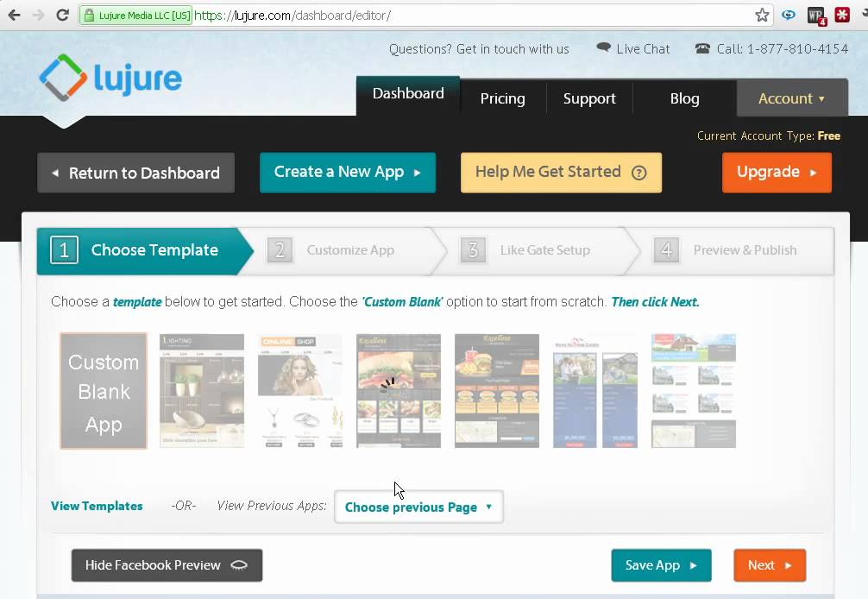Viewport: 868px width, 599px height.
Task: Open the Blog menu item
Action: coord(685,98)
